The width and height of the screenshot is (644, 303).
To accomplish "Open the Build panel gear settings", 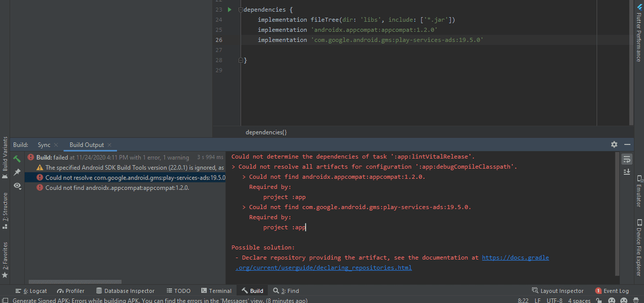I will [614, 145].
